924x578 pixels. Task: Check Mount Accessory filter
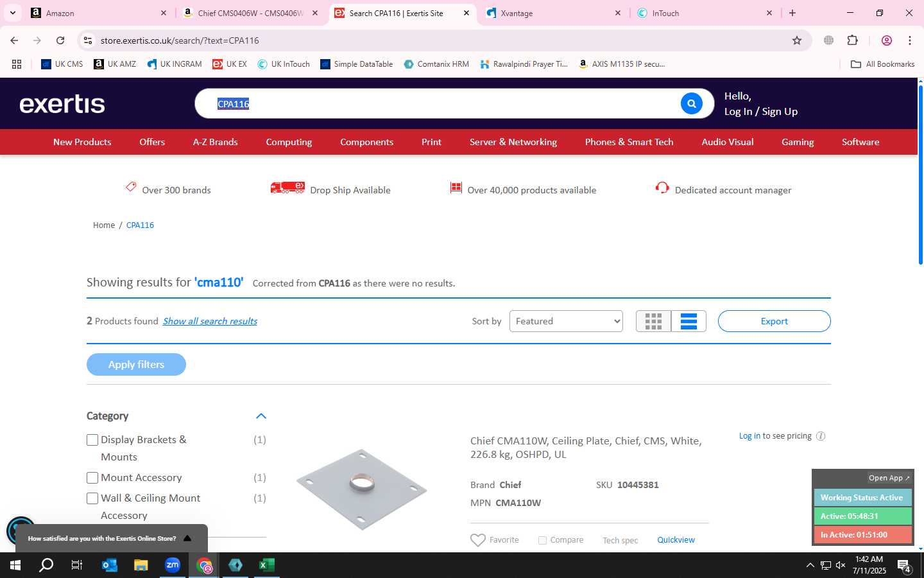coord(92,478)
